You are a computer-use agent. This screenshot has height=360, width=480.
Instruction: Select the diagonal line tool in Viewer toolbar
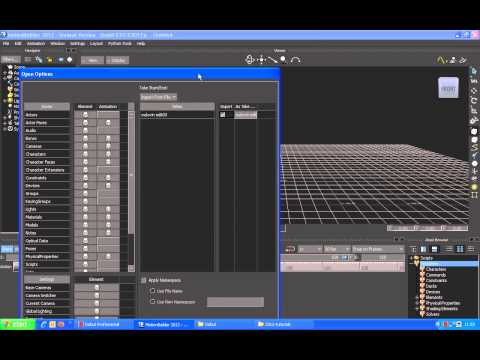pyautogui.click(x=273, y=60)
